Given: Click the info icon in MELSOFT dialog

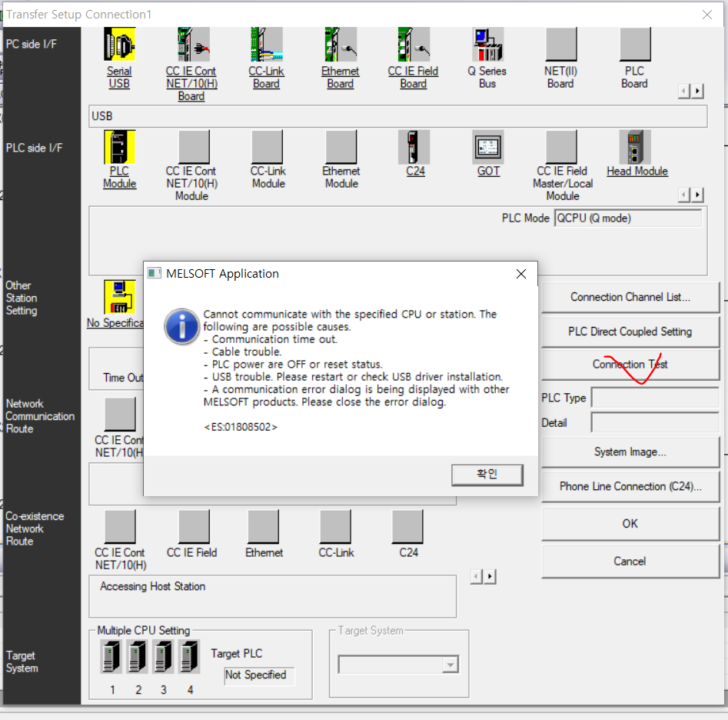Looking at the screenshot, I should 181,327.
